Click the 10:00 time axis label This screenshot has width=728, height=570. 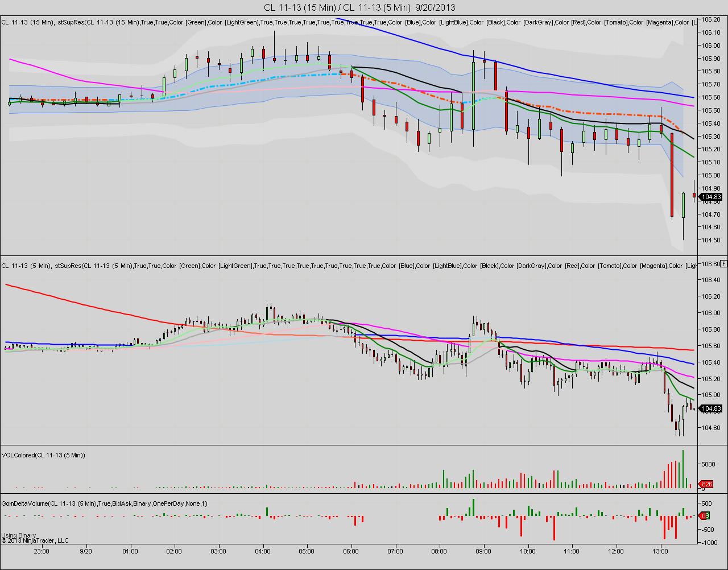pyautogui.click(x=528, y=551)
